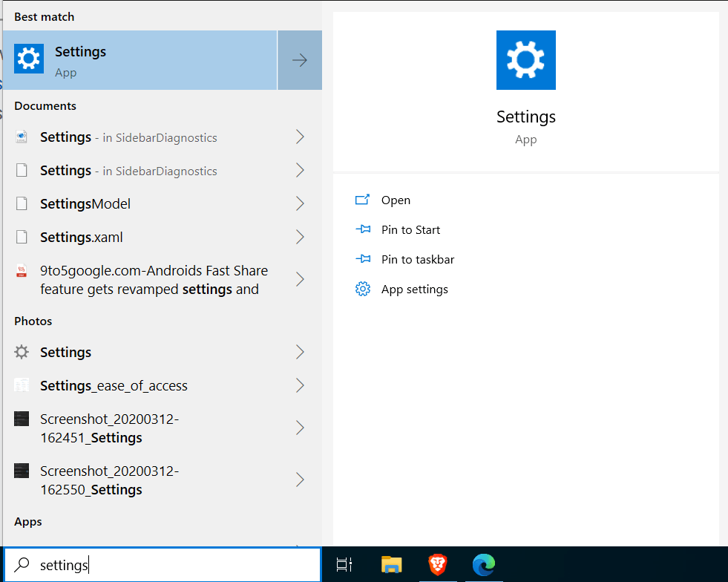Open File Explorer from the taskbar
Screen dimensions: 728x582
(x=391, y=566)
